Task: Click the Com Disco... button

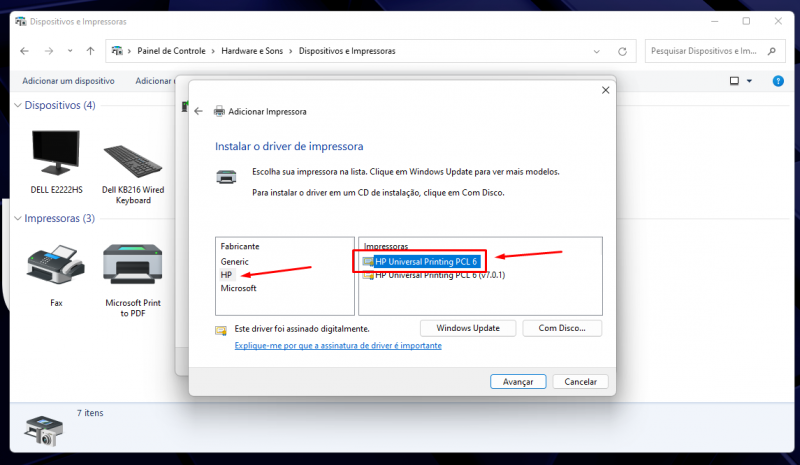Action: tap(562, 328)
